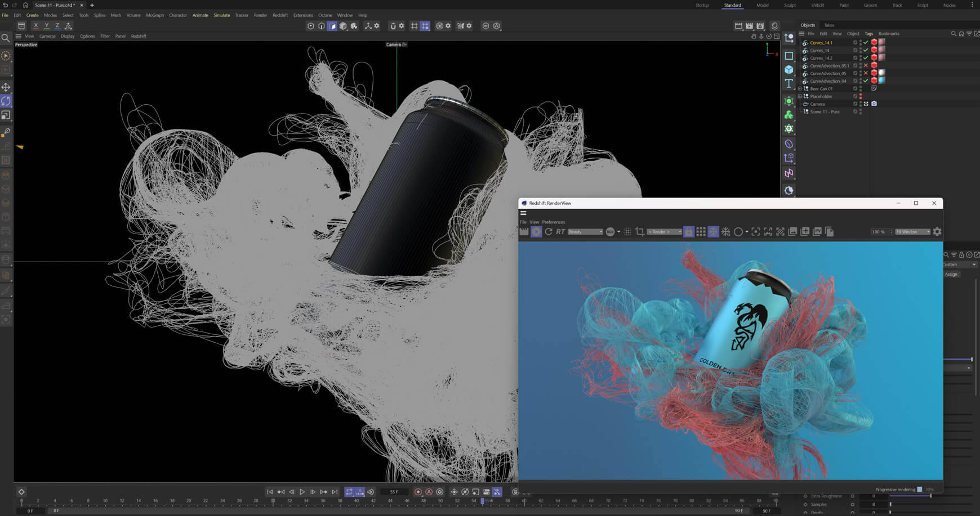Go to start of timeline

tap(270, 492)
